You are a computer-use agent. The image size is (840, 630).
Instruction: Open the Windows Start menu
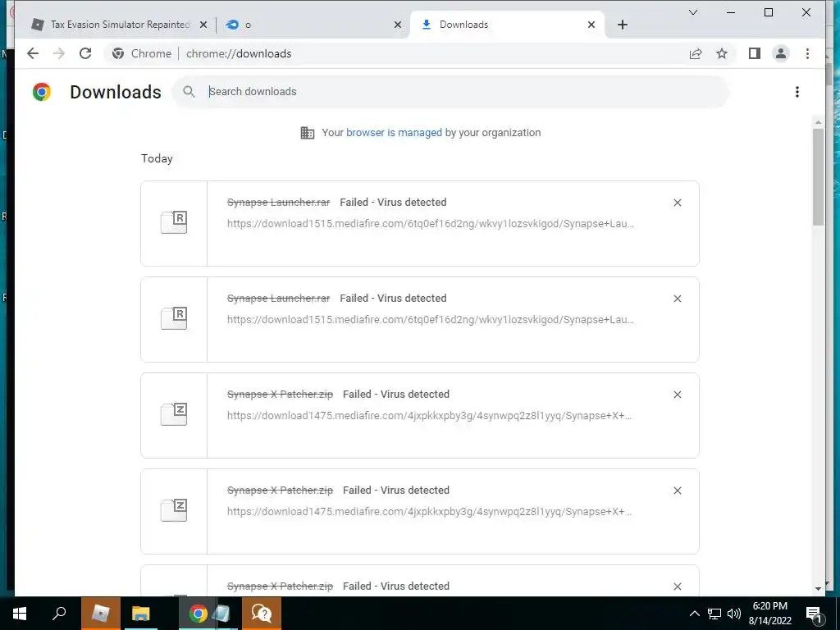(20, 614)
